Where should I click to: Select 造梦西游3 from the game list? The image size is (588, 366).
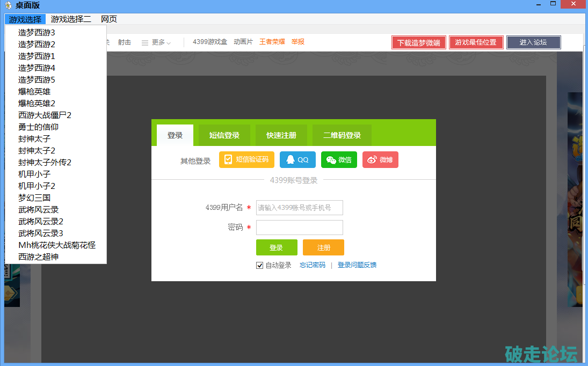(37, 33)
